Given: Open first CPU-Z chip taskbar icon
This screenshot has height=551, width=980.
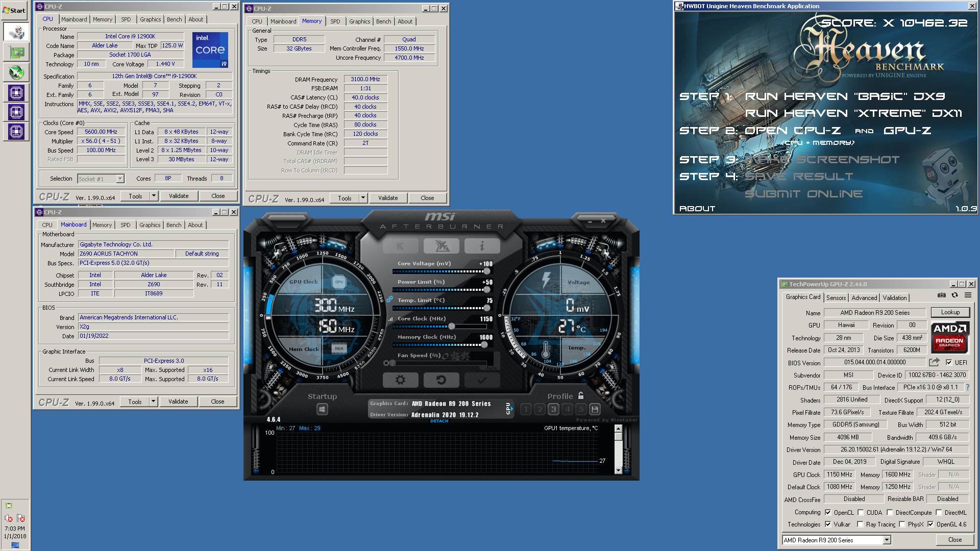Looking at the screenshot, I should (16, 92).
